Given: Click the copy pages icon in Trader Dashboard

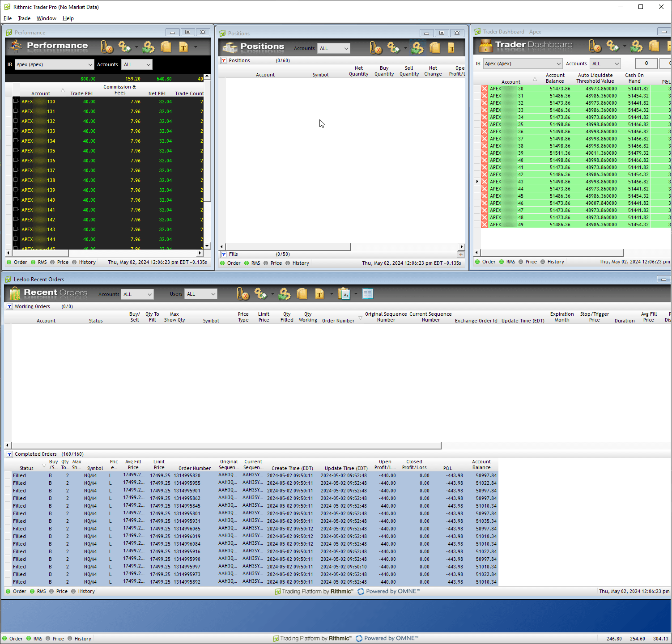Looking at the screenshot, I should click(x=654, y=46).
